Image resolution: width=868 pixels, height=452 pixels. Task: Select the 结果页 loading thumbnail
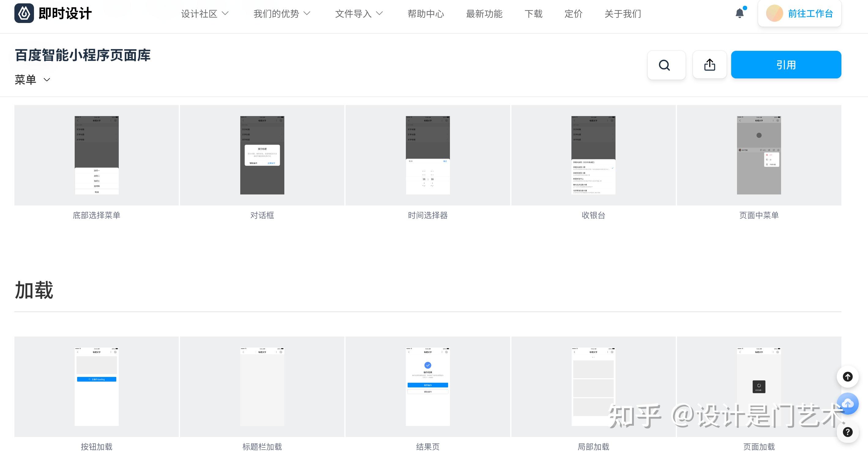[428, 386]
